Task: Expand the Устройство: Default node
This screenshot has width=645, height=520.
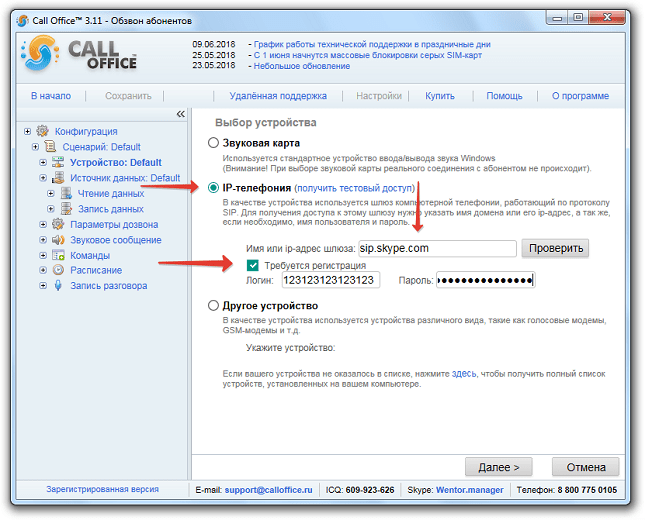Action: click(43, 162)
